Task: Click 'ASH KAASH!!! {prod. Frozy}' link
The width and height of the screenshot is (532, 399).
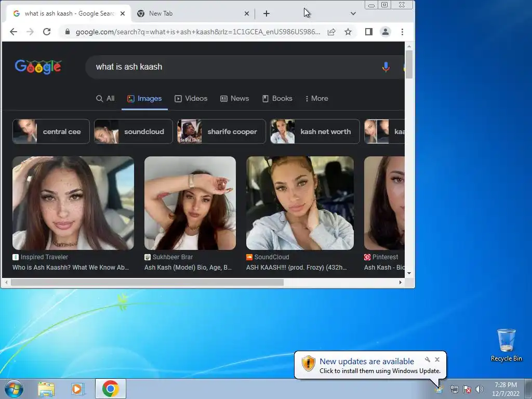Action: tap(297, 268)
